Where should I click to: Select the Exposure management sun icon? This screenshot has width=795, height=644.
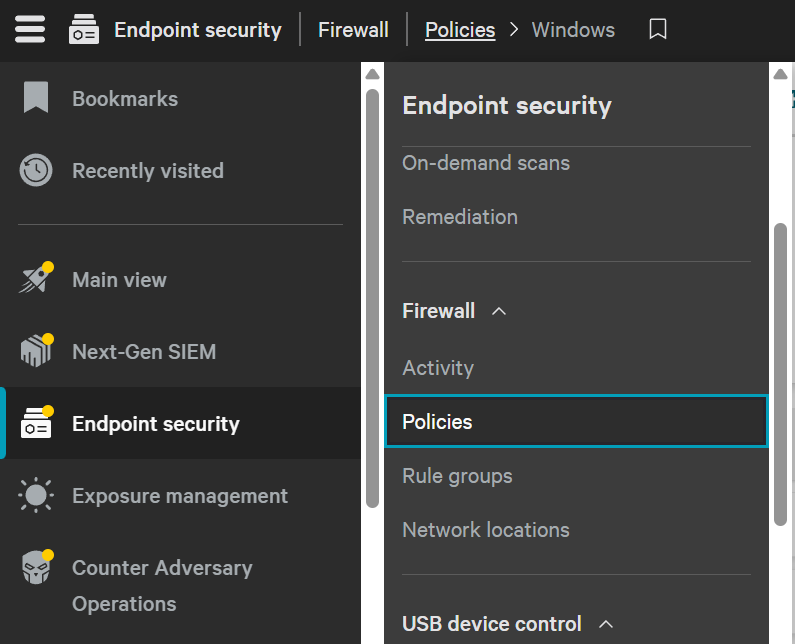coord(36,495)
